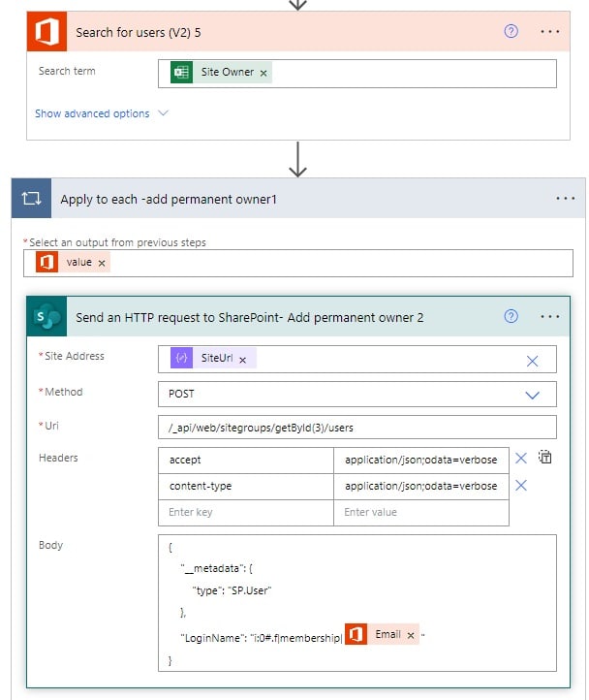Edit the content-type header key
The width and height of the screenshot is (589, 700).
coord(246,486)
